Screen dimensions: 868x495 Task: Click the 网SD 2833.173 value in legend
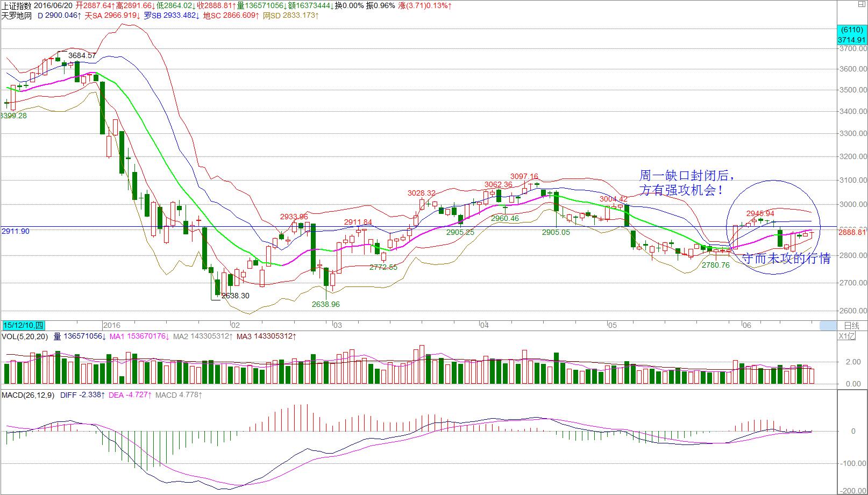coord(291,16)
